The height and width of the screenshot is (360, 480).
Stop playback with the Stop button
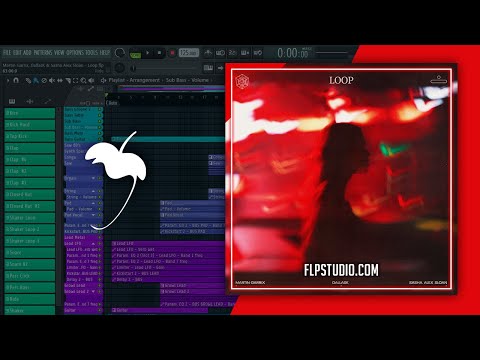point(159,53)
